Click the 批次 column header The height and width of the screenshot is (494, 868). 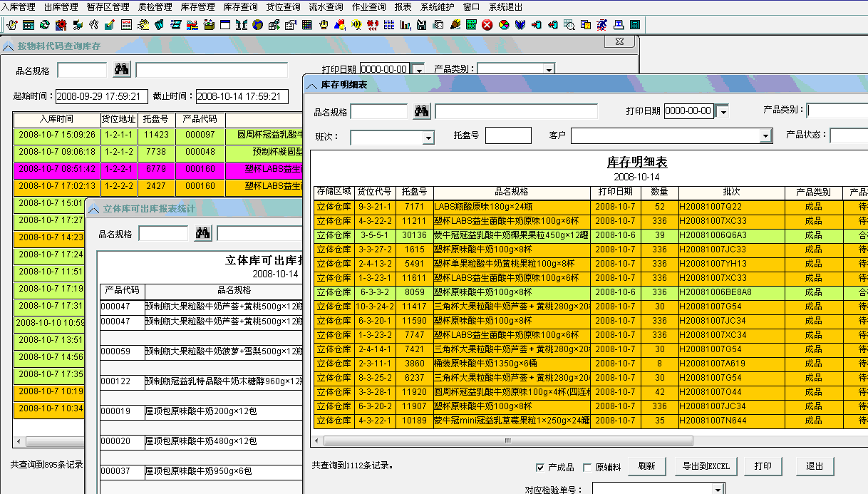[x=731, y=192]
